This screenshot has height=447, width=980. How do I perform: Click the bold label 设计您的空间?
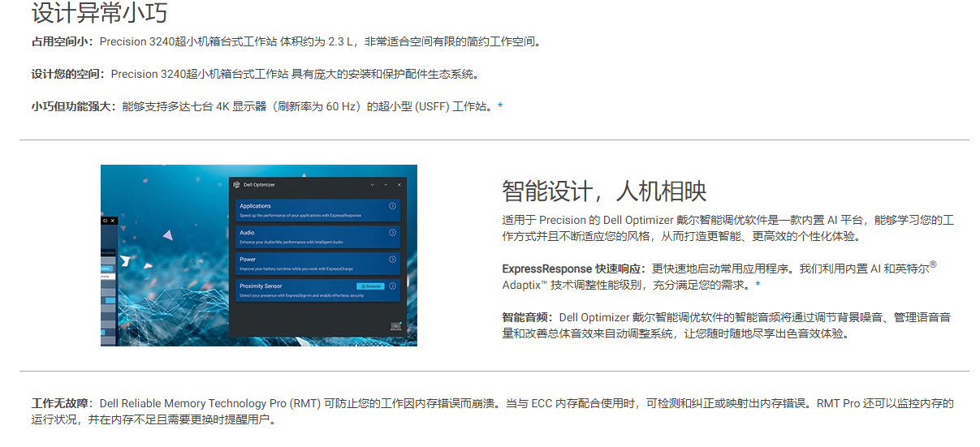[69, 74]
